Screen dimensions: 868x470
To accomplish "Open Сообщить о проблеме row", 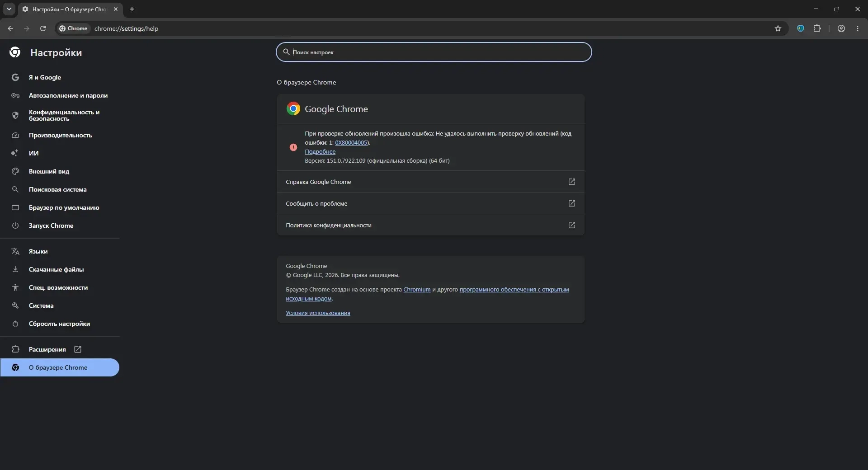I will pyautogui.click(x=430, y=203).
